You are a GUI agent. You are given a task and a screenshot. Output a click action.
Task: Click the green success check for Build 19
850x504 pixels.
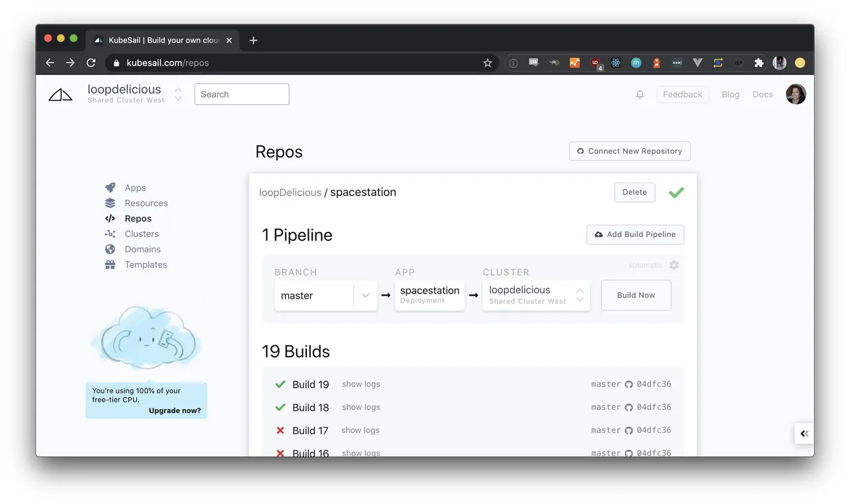[x=280, y=384]
